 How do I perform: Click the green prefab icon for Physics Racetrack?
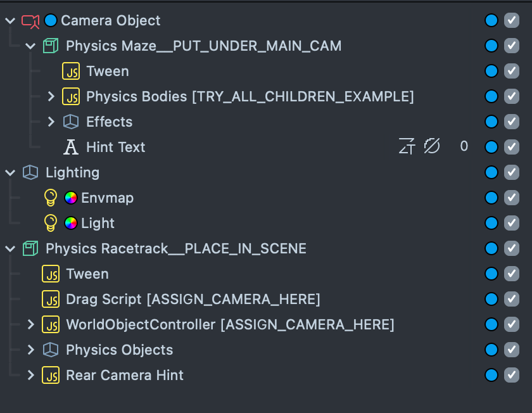point(30,248)
